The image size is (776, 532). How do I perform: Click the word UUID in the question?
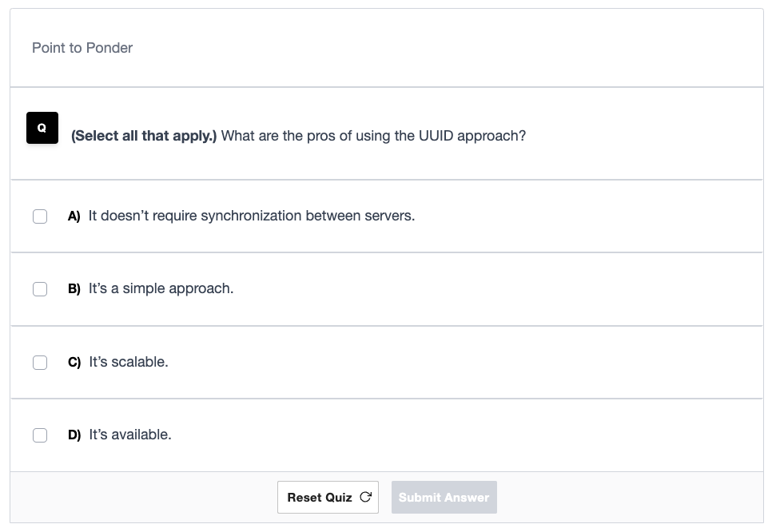click(436, 136)
